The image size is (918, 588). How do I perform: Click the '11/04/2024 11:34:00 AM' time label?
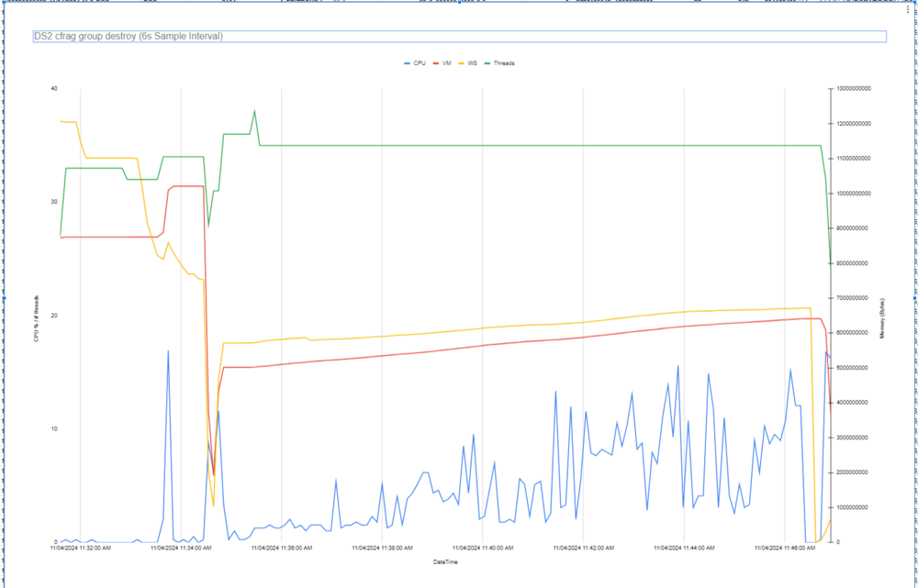click(x=181, y=549)
